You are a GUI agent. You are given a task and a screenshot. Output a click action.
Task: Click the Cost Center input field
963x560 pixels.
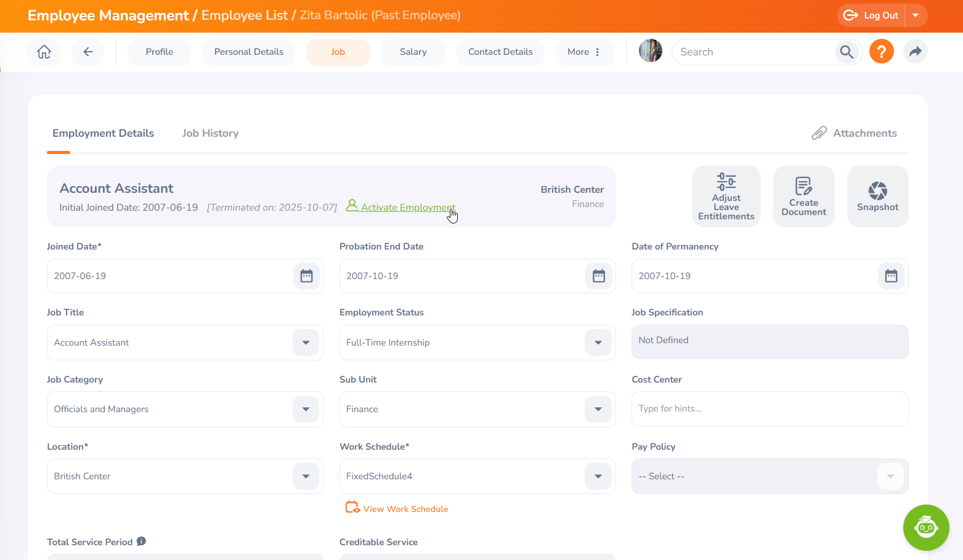tap(769, 409)
